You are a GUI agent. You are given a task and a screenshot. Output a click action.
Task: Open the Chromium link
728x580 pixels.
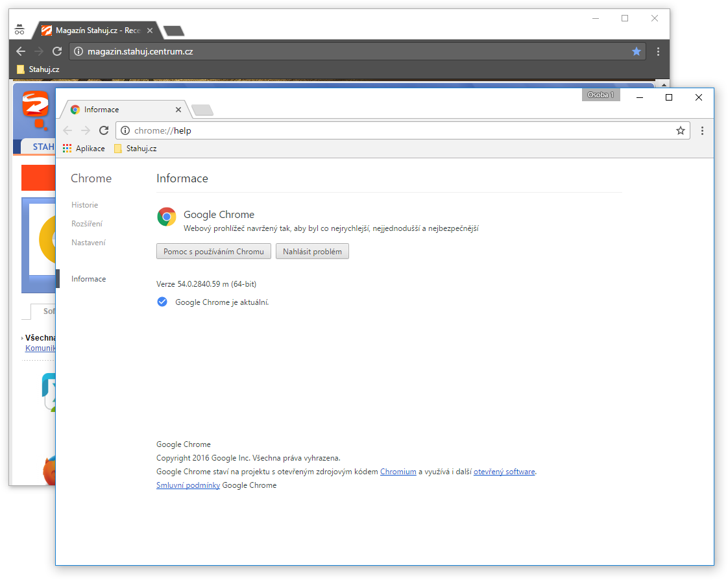(398, 472)
